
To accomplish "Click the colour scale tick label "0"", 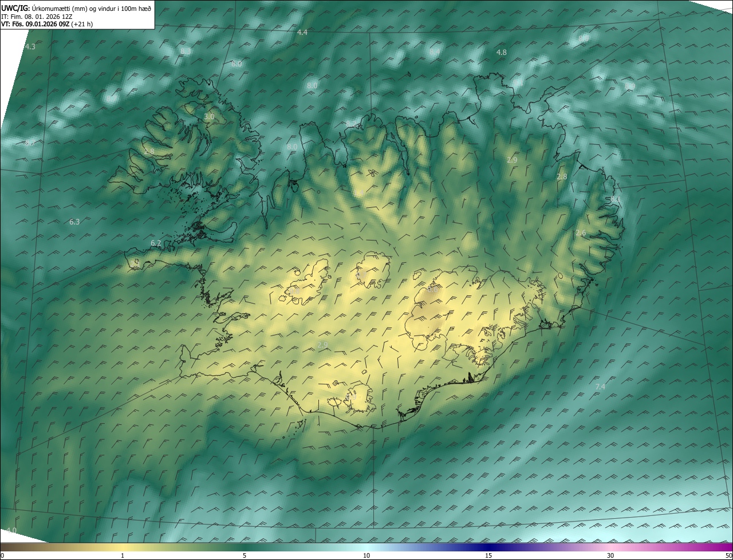I will click(x=2, y=555).
